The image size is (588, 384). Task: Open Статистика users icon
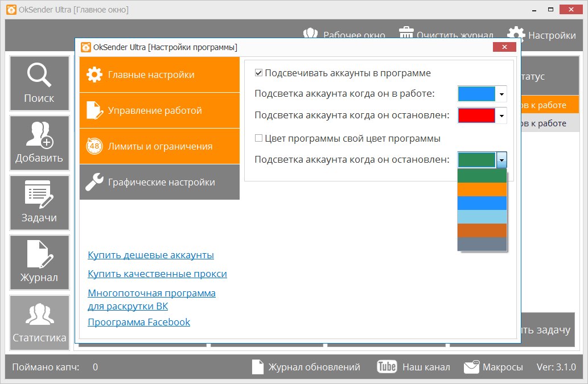tap(39, 316)
